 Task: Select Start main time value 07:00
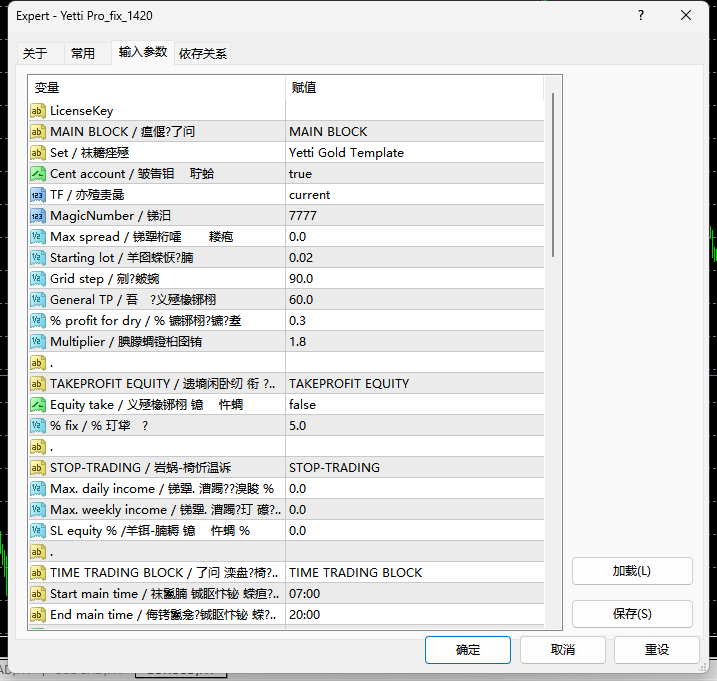415,594
